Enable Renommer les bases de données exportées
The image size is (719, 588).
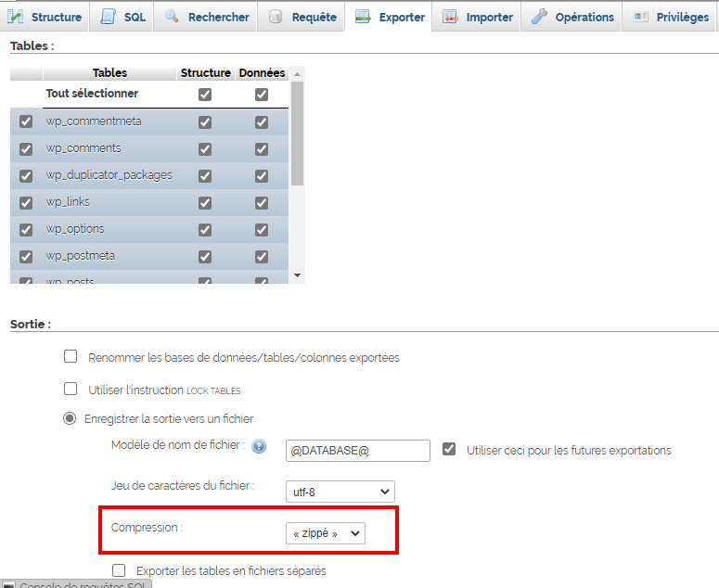(71, 356)
